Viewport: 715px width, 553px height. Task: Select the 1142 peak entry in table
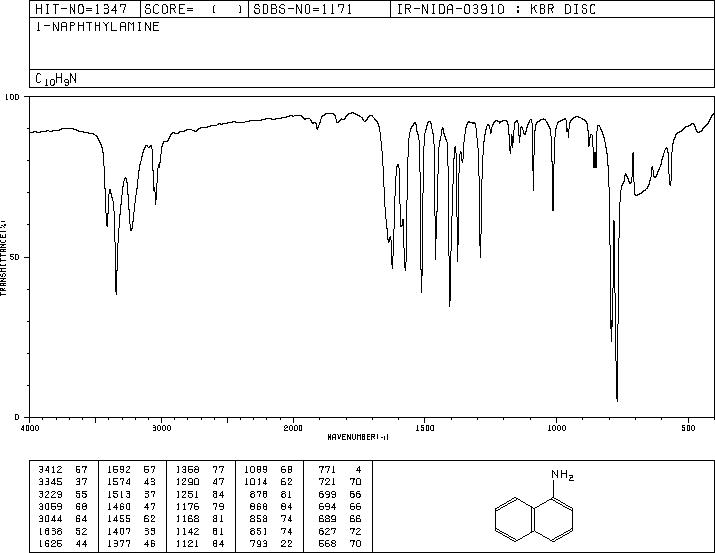[x=200, y=531]
